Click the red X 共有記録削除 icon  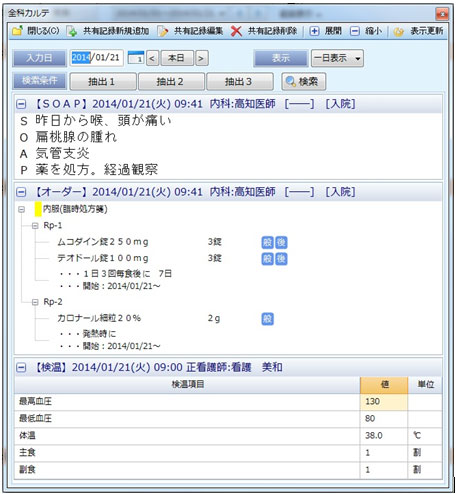(236, 32)
